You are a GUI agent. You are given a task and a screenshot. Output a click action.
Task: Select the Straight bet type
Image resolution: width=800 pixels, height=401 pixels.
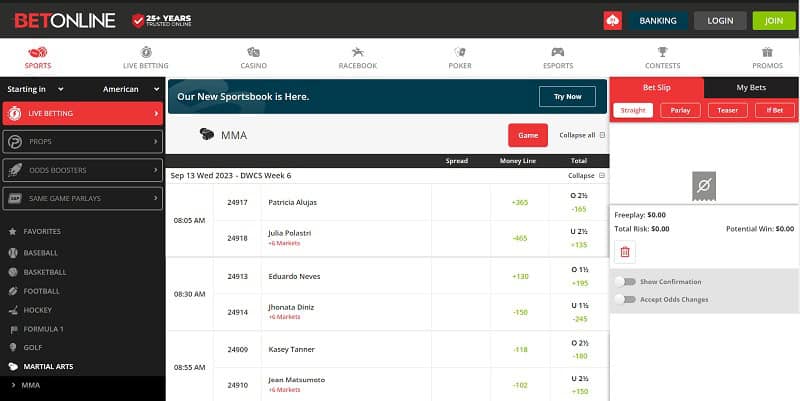[x=633, y=110]
